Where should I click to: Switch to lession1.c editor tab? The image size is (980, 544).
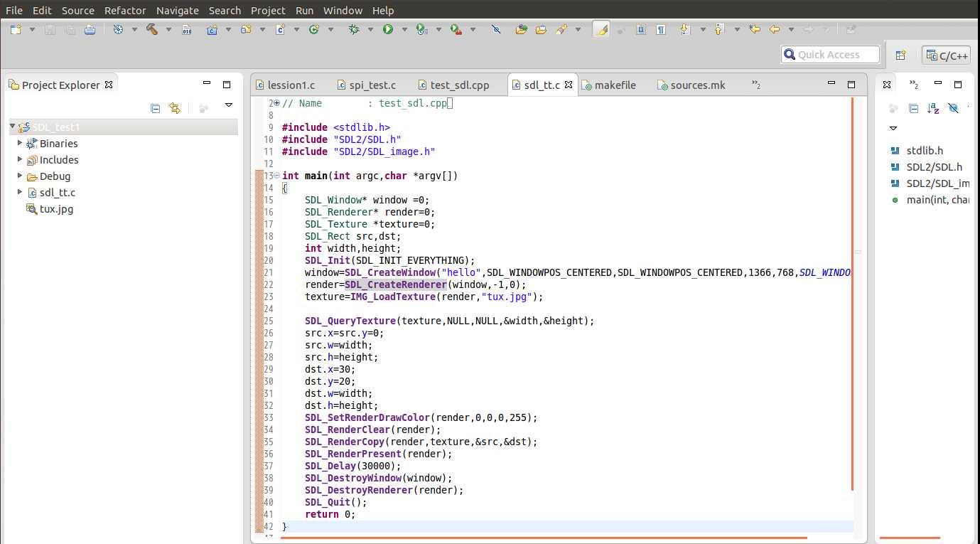point(285,85)
